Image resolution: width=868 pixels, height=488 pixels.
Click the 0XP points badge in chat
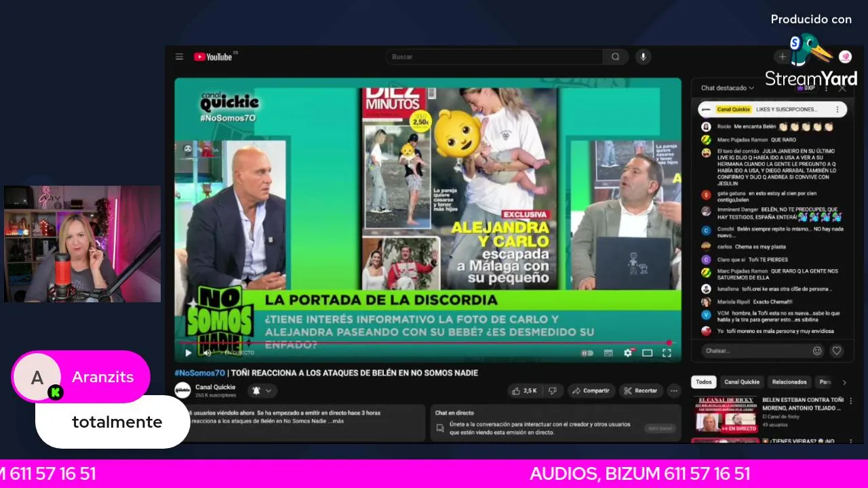click(x=806, y=88)
